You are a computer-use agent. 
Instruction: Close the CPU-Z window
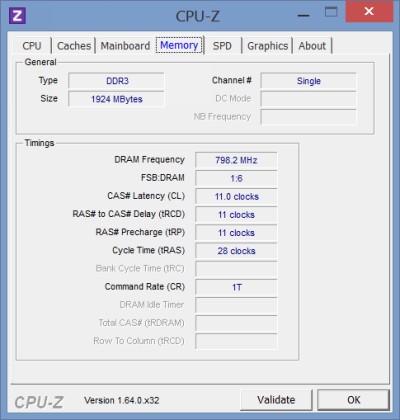point(369,11)
